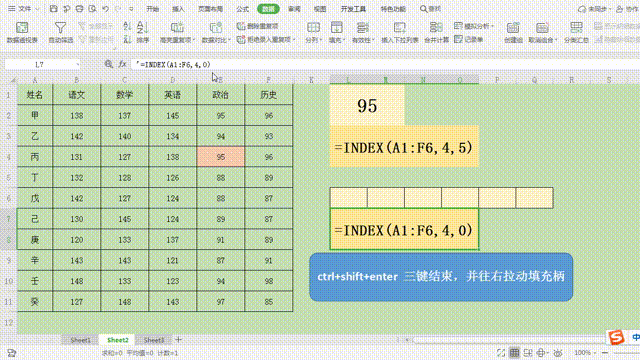This screenshot has height=360, width=640.
Task: Click the Consolidate (合并计算) icon
Action: (436, 27)
